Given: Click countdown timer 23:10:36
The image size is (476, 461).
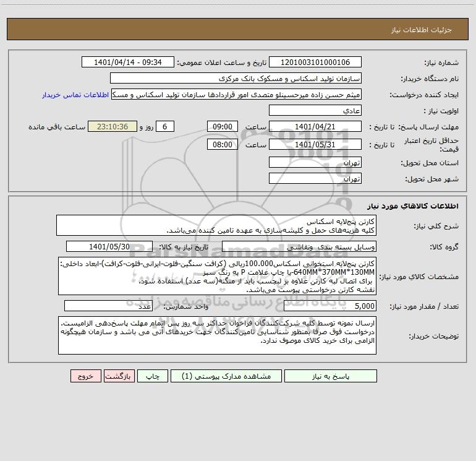Looking at the screenshot, I should tap(113, 127).
